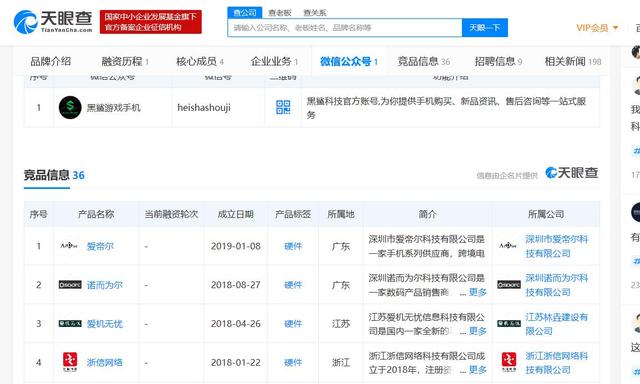The width and height of the screenshot is (640, 384).
Task: Open 诺而为尔 product logo
Action: pos(70,285)
